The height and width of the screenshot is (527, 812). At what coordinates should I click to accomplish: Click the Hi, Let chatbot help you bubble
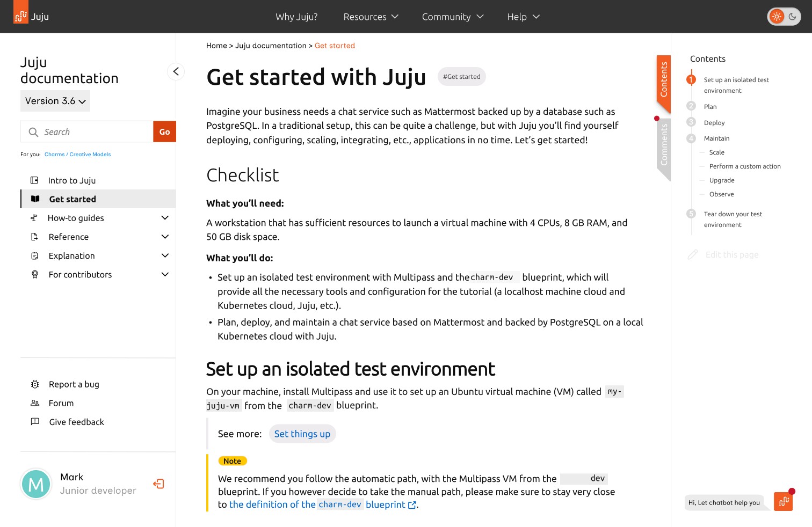(724, 503)
